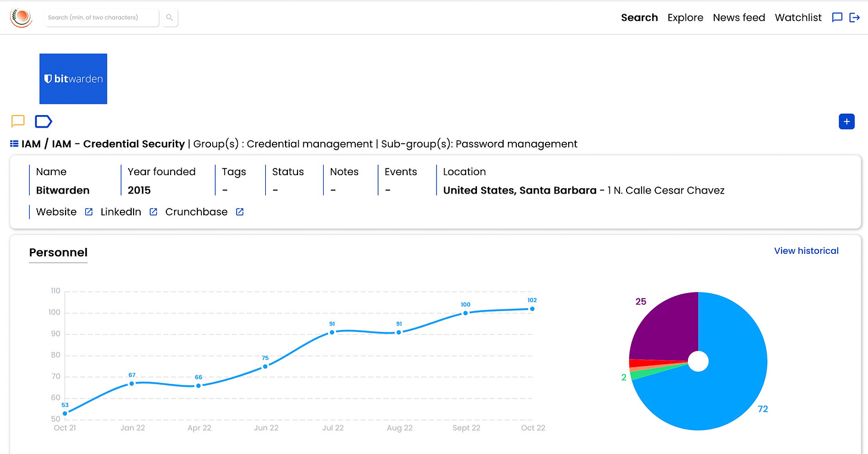Viewport: 868px width, 454px height.
Task: Click the 2015 year founded value
Action: coord(139,190)
